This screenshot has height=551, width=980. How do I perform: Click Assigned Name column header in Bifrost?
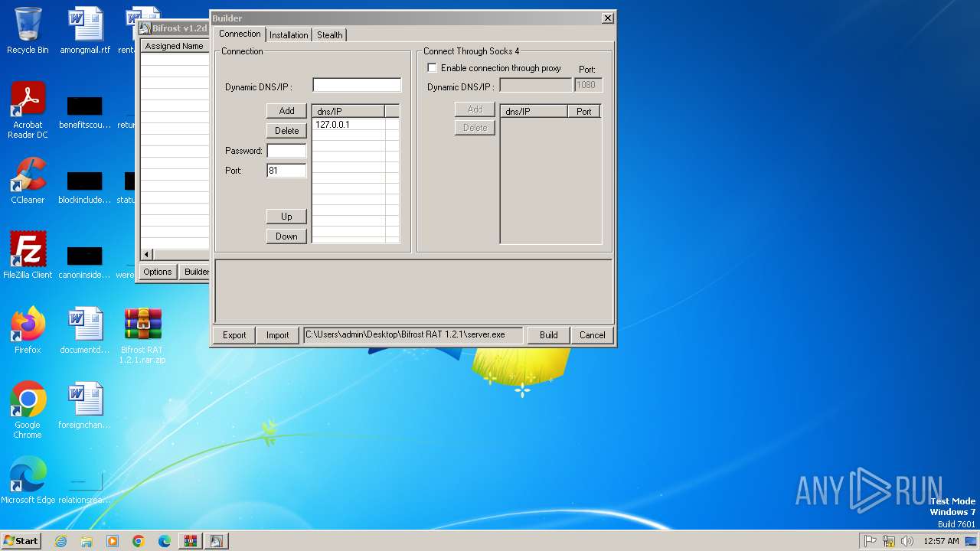[175, 46]
